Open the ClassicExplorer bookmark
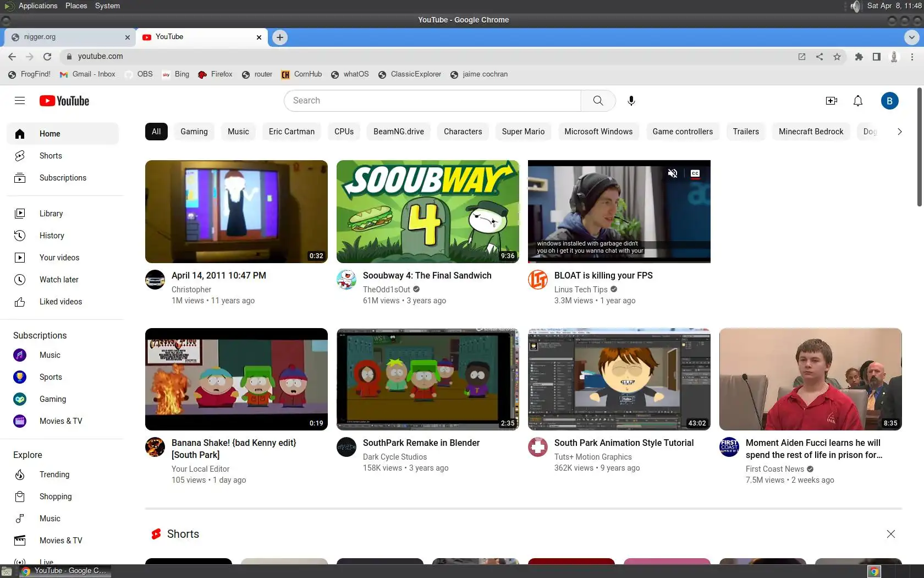The height and width of the screenshot is (578, 924). pos(410,74)
